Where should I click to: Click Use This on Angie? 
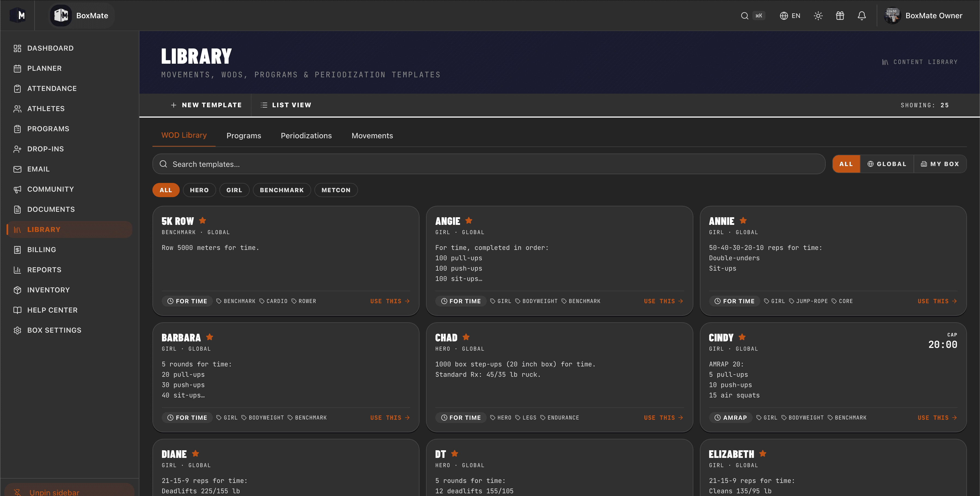point(663,301)
